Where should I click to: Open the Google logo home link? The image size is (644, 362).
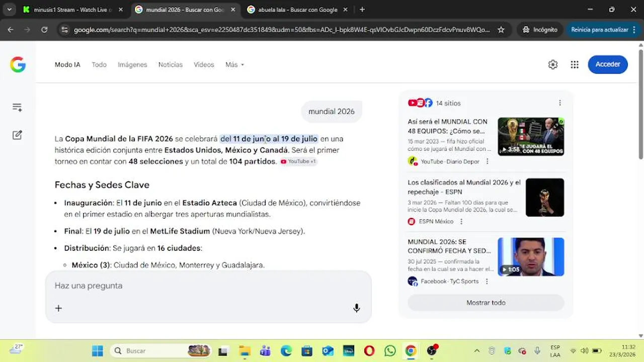[x=18, y=64]
